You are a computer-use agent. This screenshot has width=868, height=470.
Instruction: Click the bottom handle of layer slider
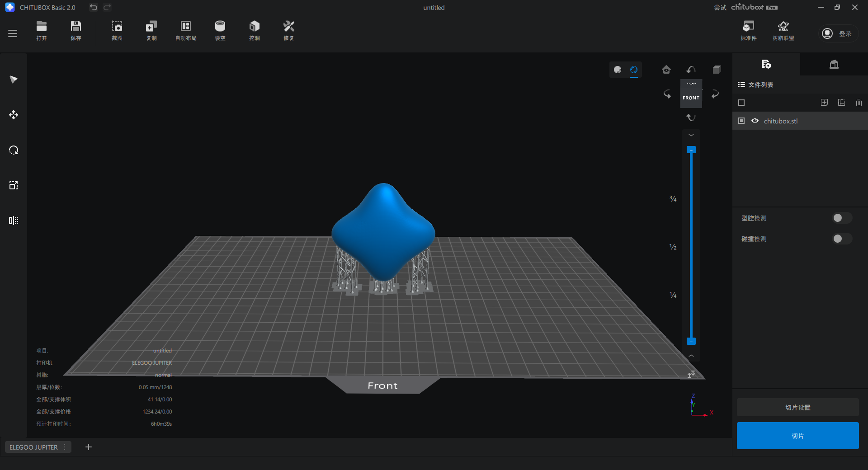tap(691, 341)
